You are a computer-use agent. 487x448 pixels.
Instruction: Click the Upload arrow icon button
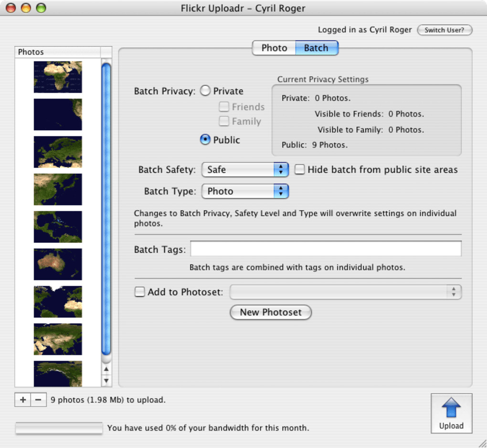click(451, 413)
